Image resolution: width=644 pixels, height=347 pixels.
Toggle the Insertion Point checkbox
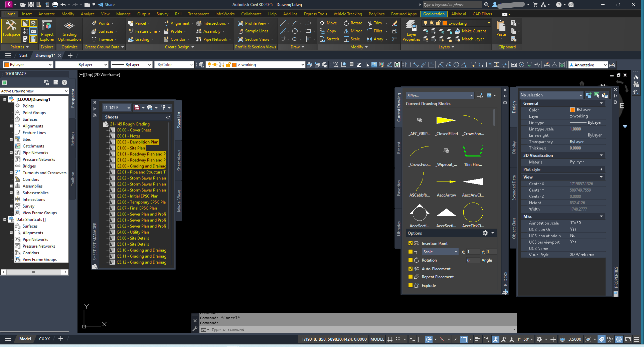point(411,243)
